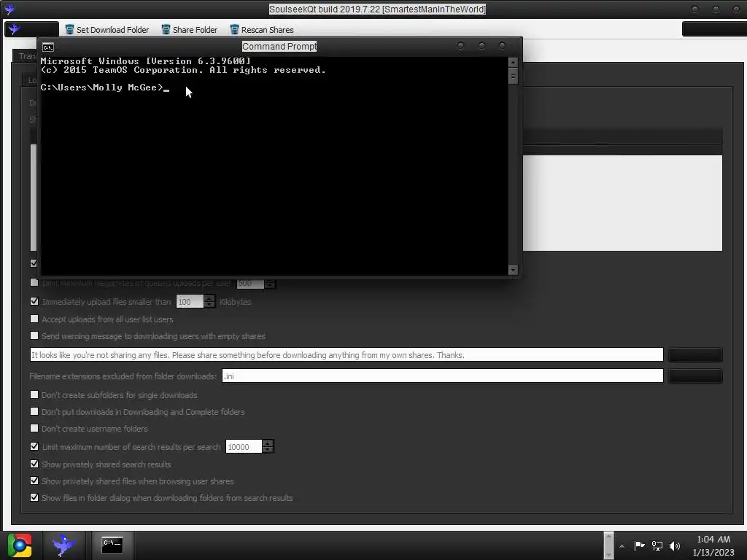Click the taskbar scroll arrows near tray
The image size is (747, 560).
tap(608, 545)
